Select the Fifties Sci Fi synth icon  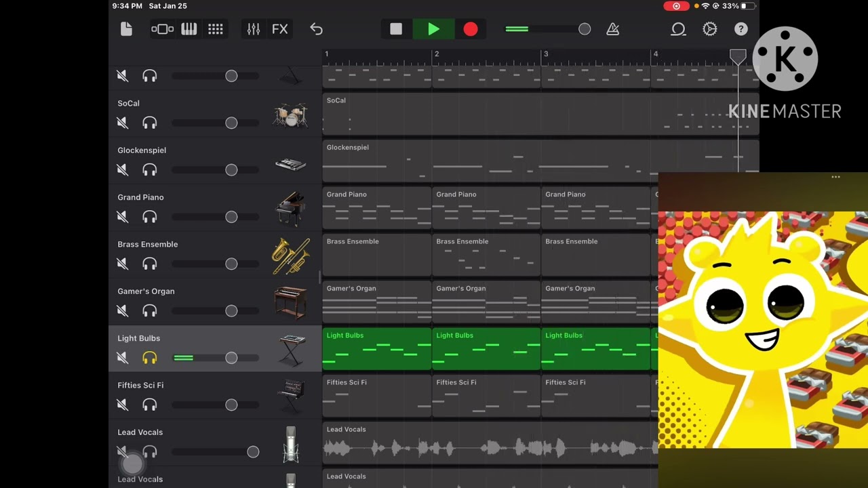pyautogui.click(x=291, y=397)
